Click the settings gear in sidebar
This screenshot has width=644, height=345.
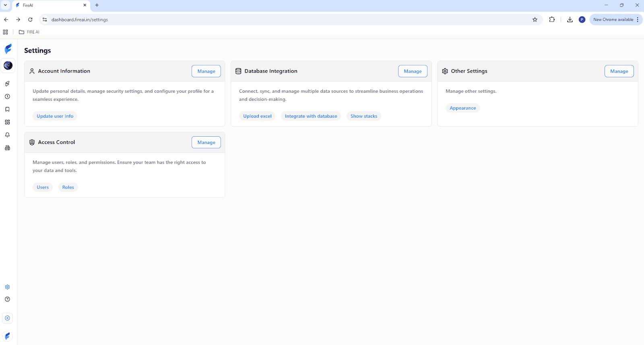[x=7, y=287]
